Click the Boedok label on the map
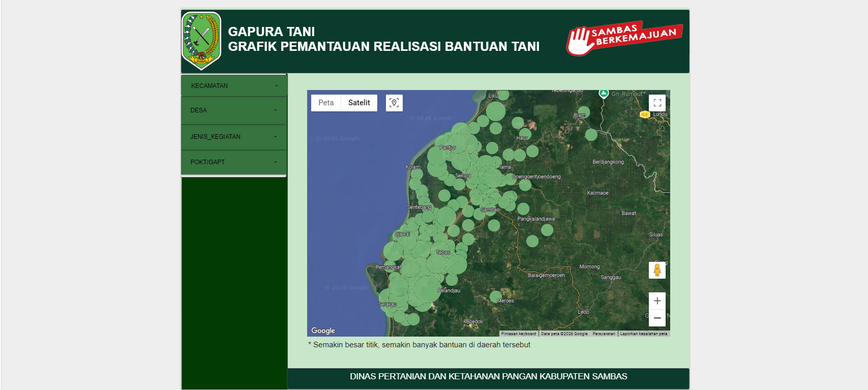 [474, 321]
